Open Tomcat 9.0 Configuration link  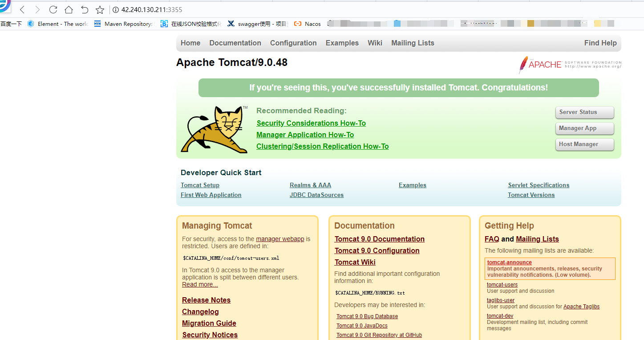377,251
